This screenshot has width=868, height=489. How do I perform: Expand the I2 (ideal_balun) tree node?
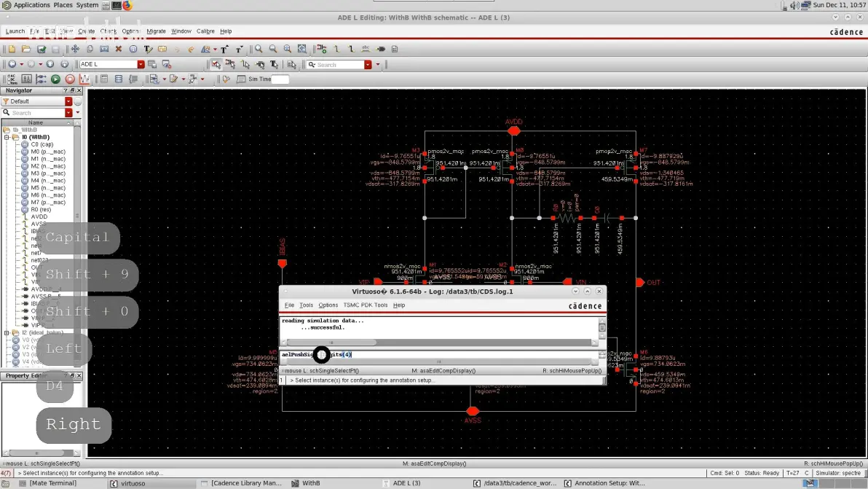(7, 333)
